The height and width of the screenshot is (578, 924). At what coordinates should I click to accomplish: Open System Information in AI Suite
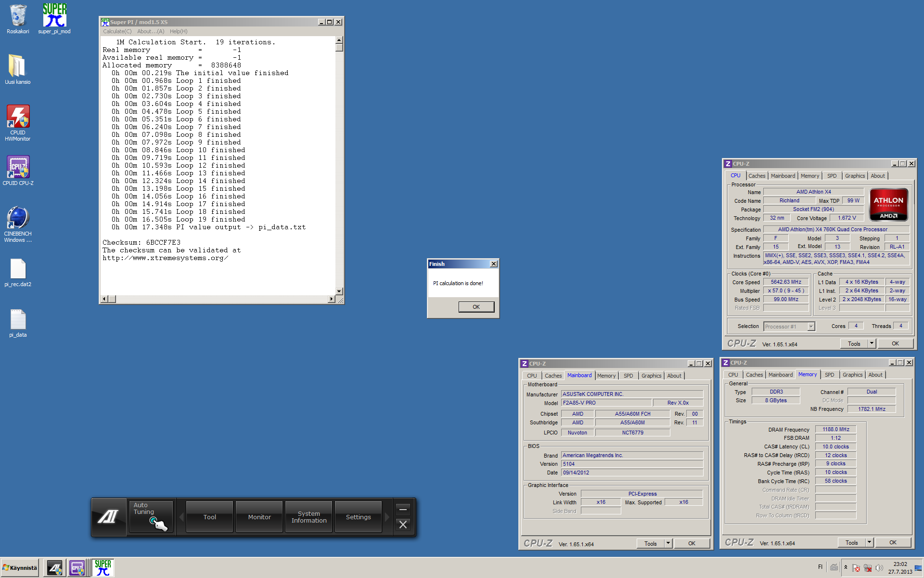[x=309, y=517]
